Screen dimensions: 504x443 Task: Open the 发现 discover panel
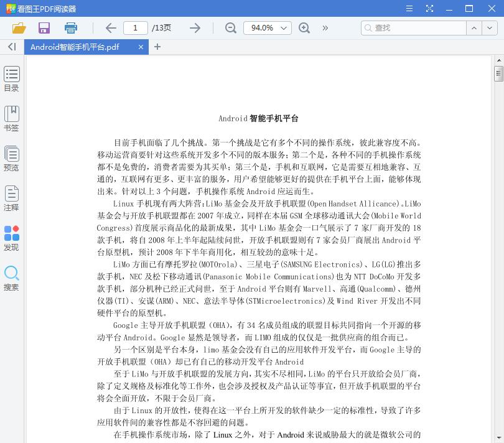(11, 236)
